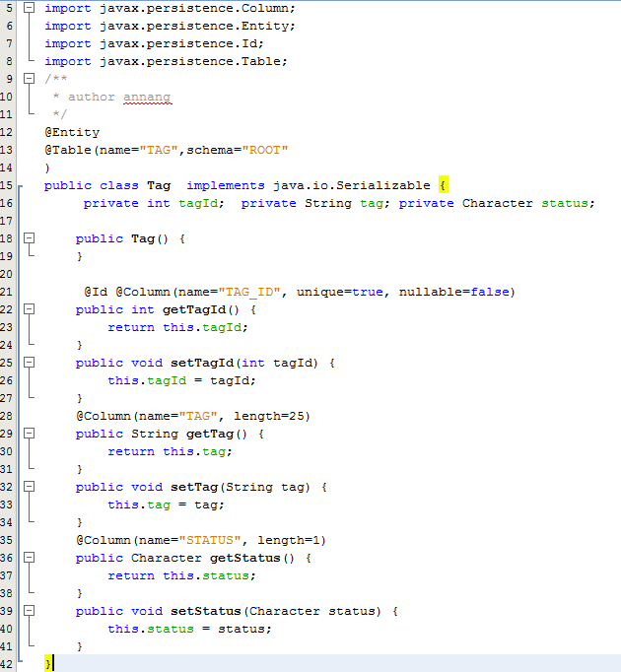Collapse the setStatus method fold
The width and height of the screenshot is (621, 672).
click(x=29, y=611)
